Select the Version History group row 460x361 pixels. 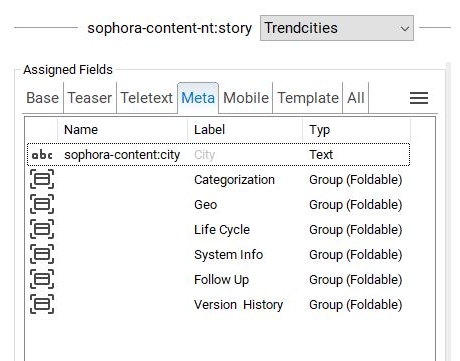coord(218,304)
